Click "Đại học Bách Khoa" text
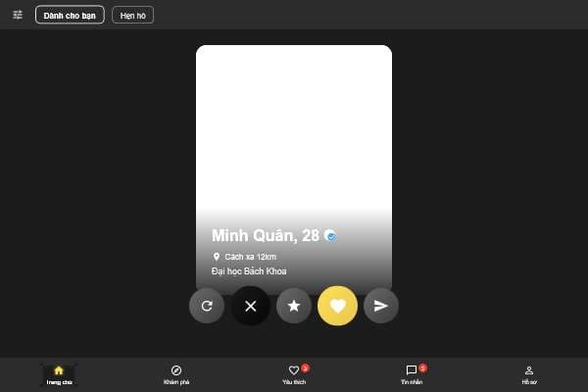Screen dimensions: 588x392 [249, 271]
